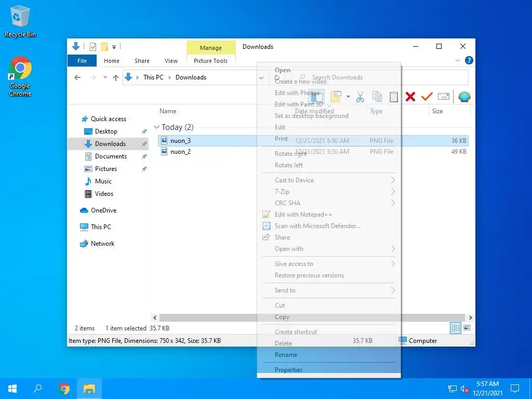Click the New folder icon in the title bar

tap(104, 46)
